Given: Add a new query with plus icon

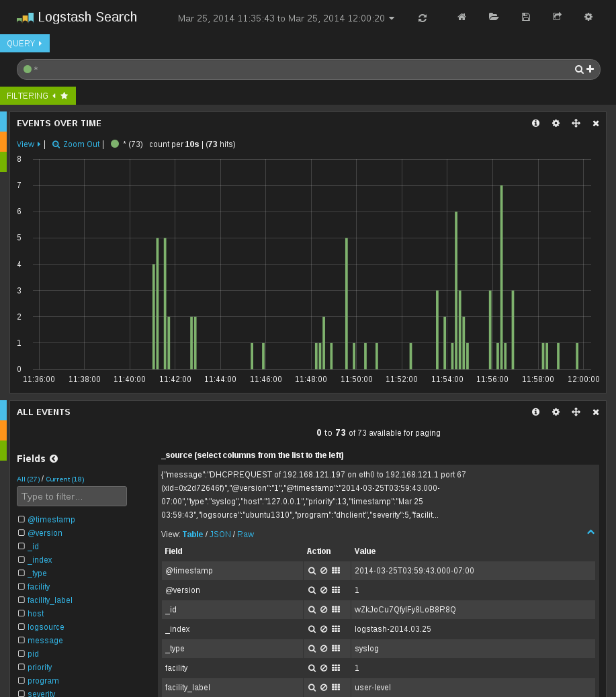Looking at the screenshot, I should pos(590,69).
